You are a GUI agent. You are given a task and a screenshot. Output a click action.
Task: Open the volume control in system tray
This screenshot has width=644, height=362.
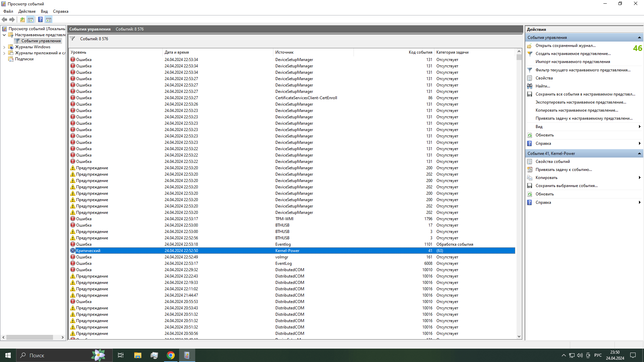(x=580, y=355)
